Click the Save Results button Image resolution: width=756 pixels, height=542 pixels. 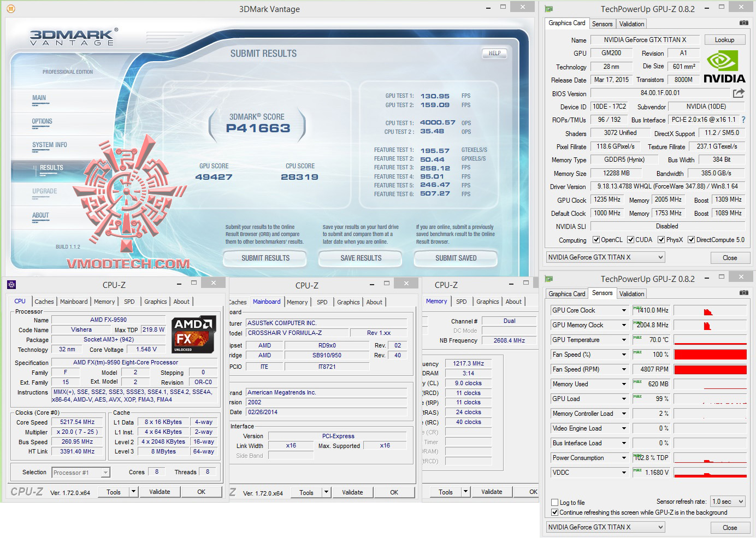tap(361, 258)
